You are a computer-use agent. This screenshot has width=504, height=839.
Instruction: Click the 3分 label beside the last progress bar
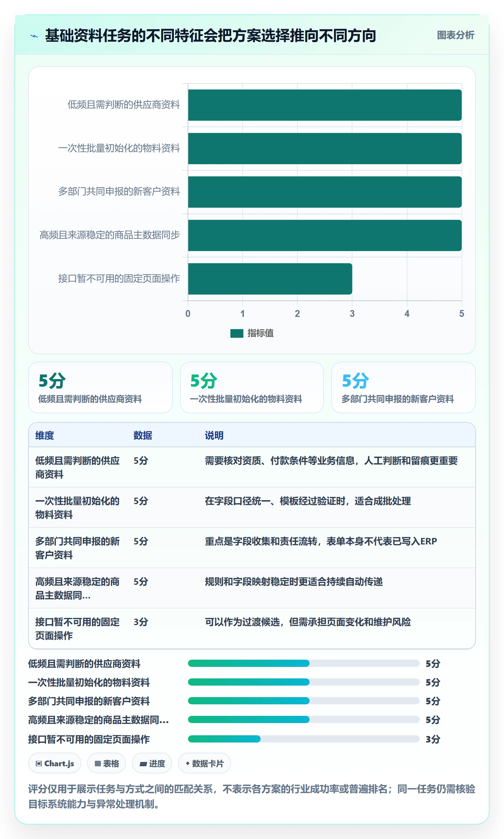point(433,739)
